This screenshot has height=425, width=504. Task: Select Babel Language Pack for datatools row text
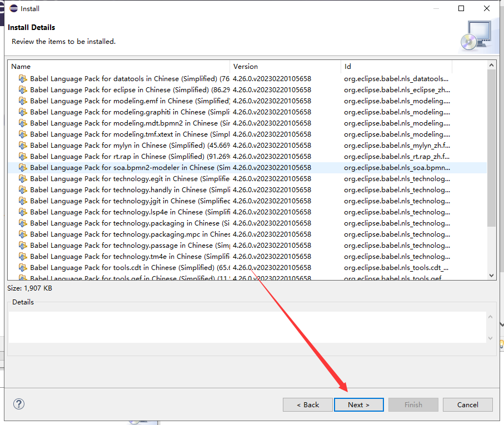(x=130, y=79)
